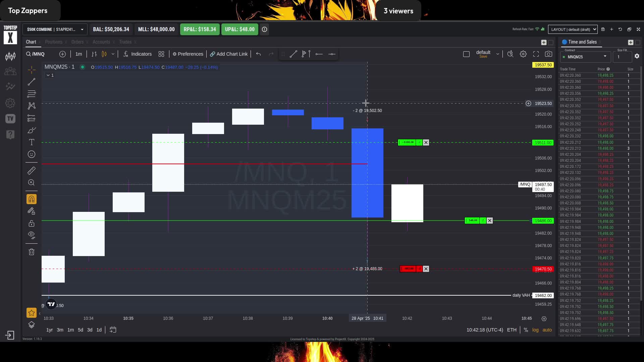Open chart settings gear icon
Screen dimensions: 644x362
[523, 54]
